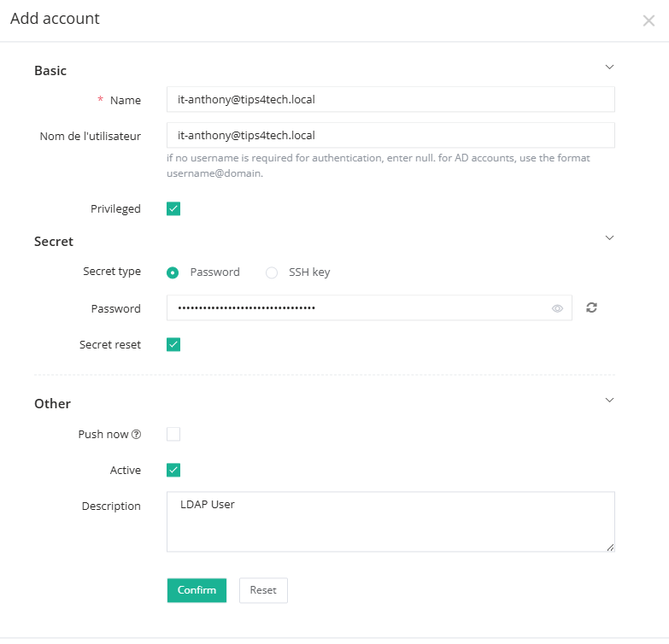Click the Nom de l'utilisateur field

[390, 135]
